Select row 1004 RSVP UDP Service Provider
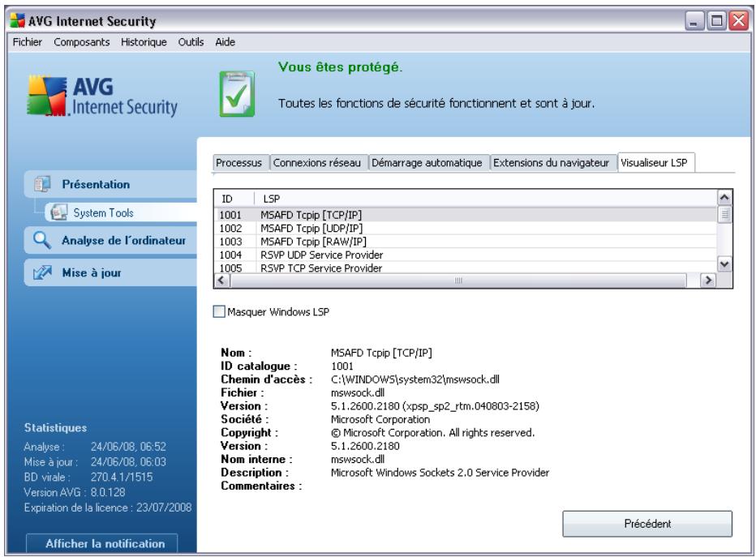The image size is (756, 557). (466, 255)
